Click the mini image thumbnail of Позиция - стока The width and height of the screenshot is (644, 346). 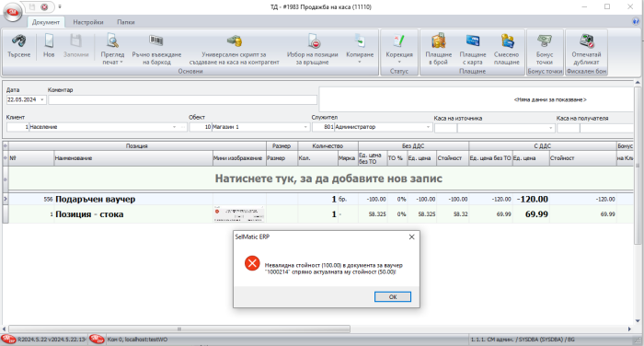coord(239,214)
